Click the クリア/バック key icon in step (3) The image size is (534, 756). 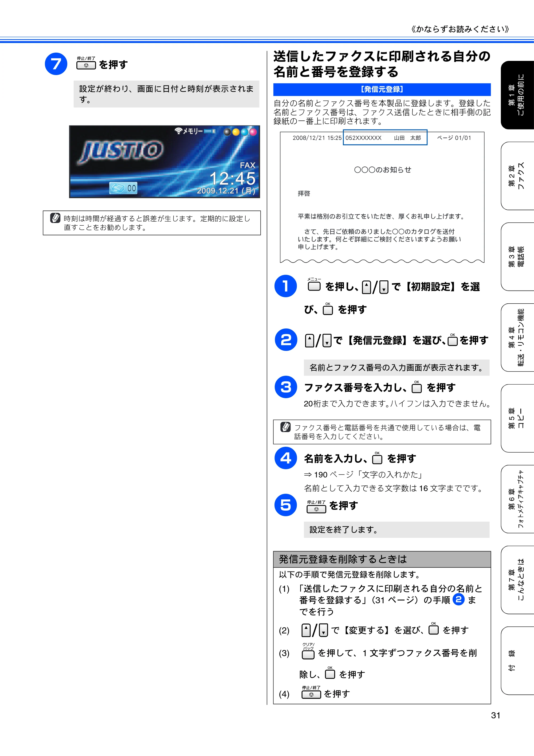click(x=308, y=651)
